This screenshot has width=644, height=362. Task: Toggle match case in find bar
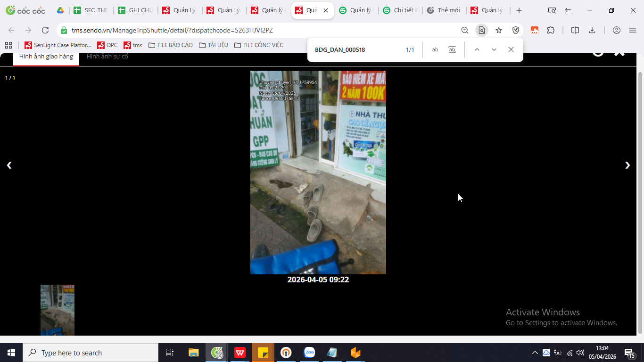[x=435, y=49]
